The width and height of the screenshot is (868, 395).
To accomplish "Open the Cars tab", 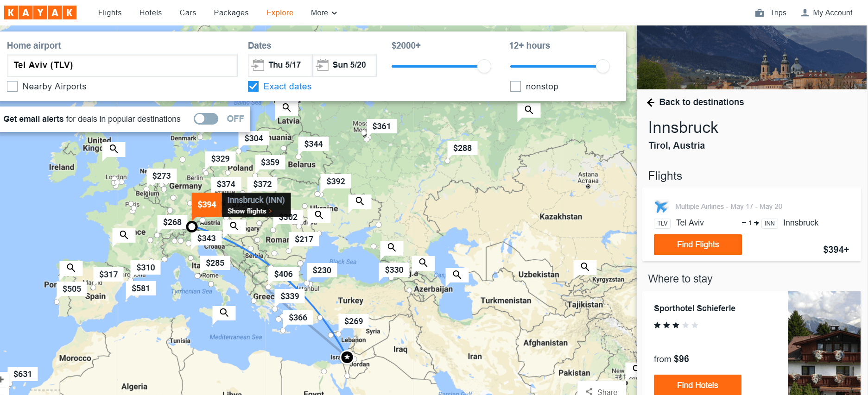I will 188,13.
